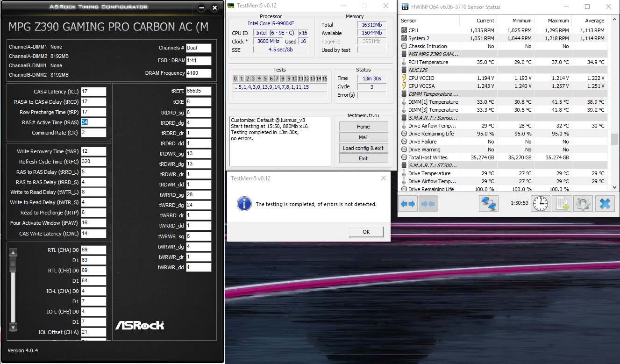This screenshot has width=620, height=364.
Task: Click OK in the TestMem5 completion dialog
Action: point(366,232)
